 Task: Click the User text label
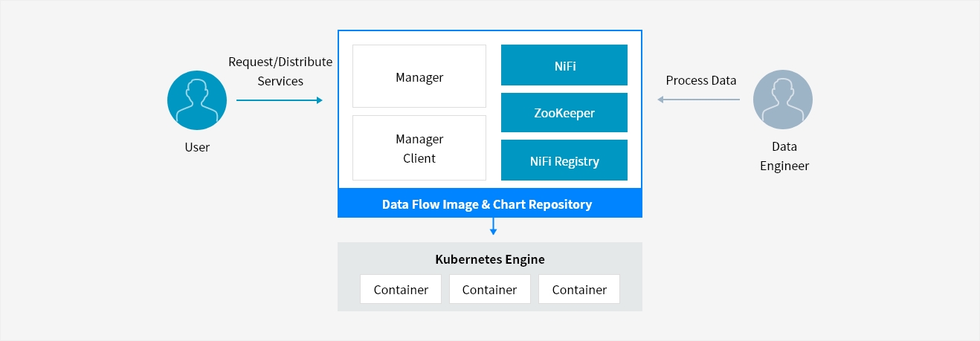[x=197, y=147]
